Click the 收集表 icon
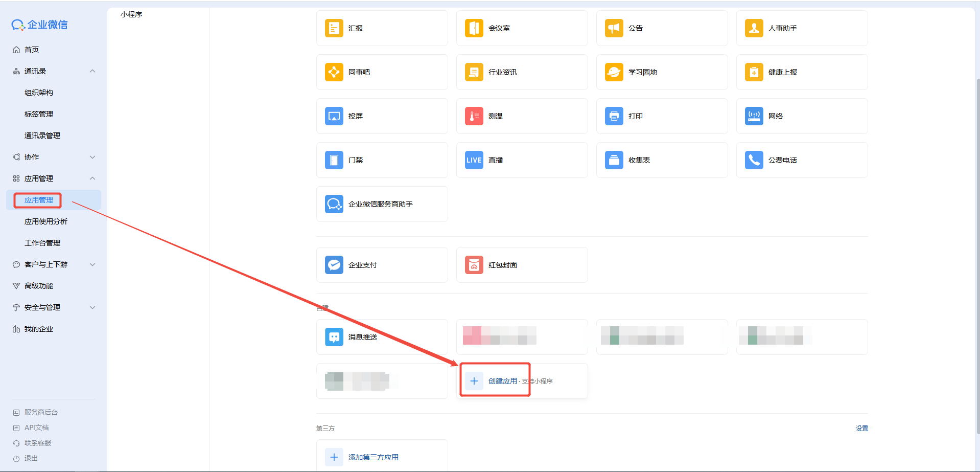This screenshot has height=472, width=980. pyautogui.click(x=614, y=160)
